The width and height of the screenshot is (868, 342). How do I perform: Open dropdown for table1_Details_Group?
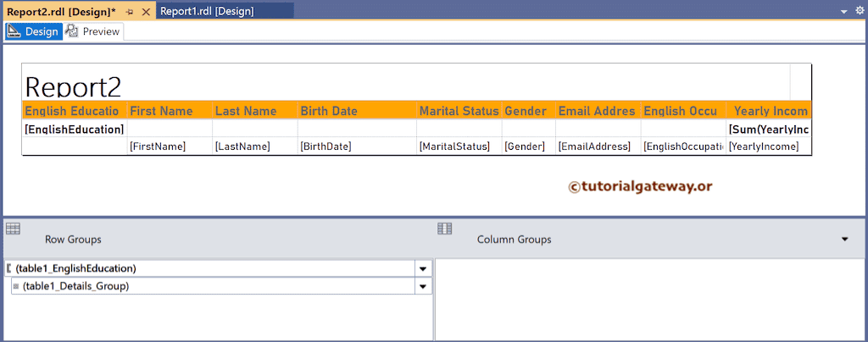coord(423,286)
